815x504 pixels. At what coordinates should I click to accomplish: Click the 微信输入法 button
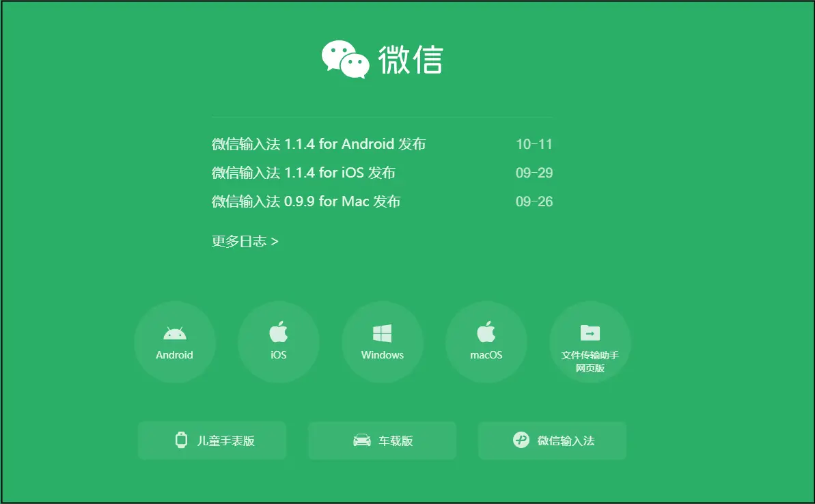click(x=552, y=440)
